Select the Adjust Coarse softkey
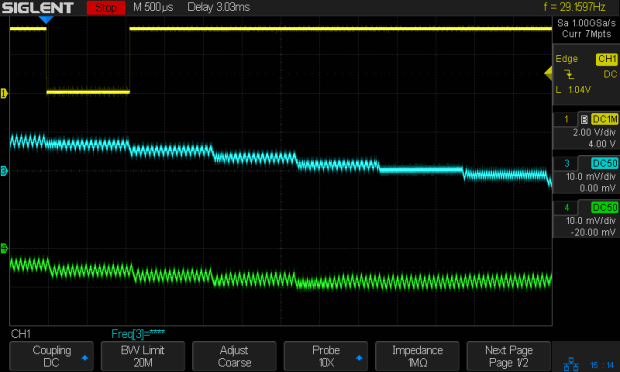Viewport: 620px width, 372px height. [x=234, y=356]
